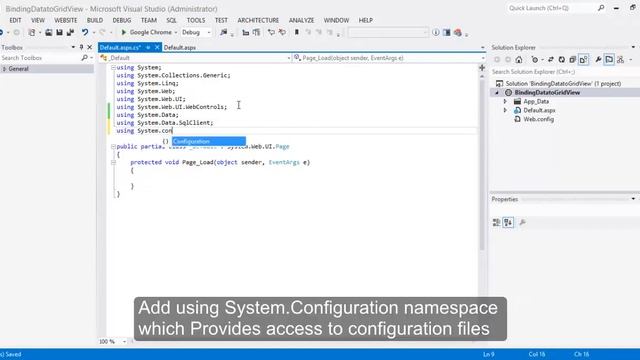The image size is (640, 360).
Task: Click View Class Diagram icon in Solution Explorer
Action: pyautogui.click(x=620, y=60)
